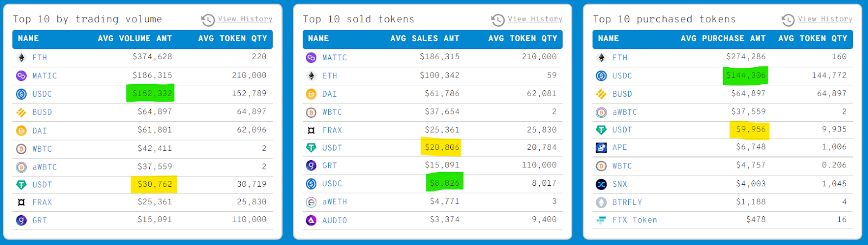
Task: Click the highlighted $9,956 USDT purchase amount
Action: pyautogui.click(x=750, y=130)
